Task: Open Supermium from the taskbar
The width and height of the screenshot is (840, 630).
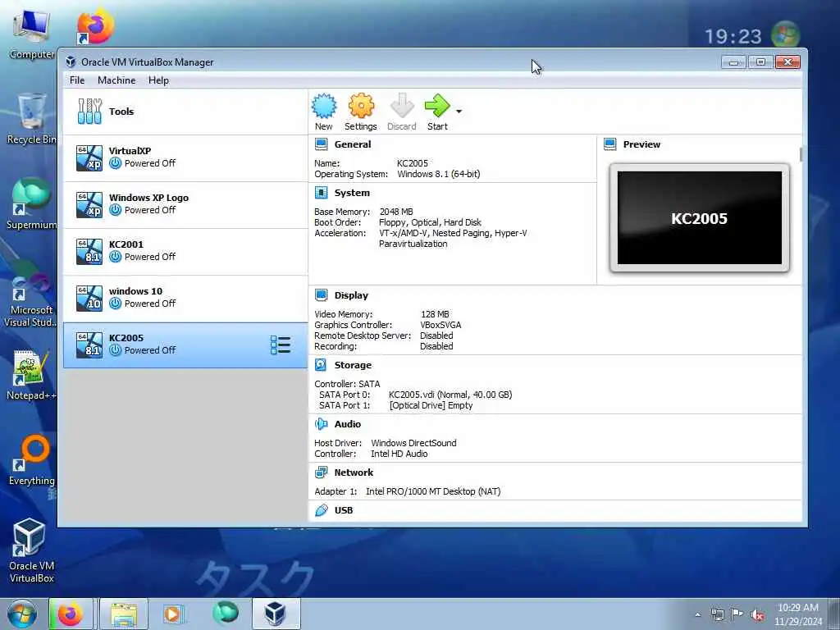Action: [x=225, y=614]
